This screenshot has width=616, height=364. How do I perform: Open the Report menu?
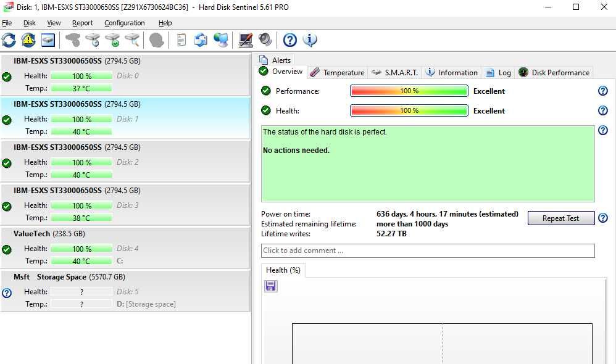coord(83,23)
